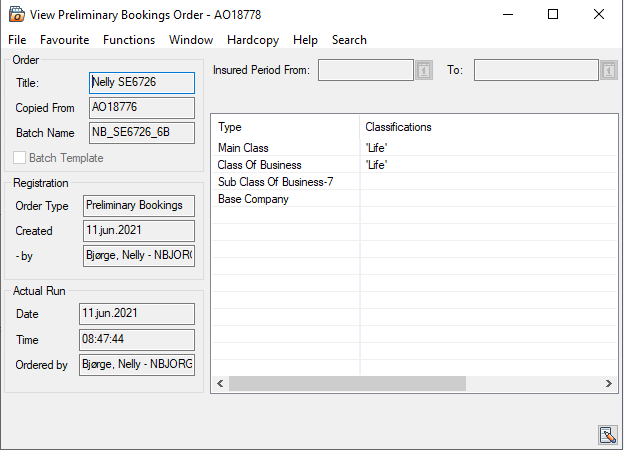Click the Title field containing Nelly SE6726

pos(141,83)
